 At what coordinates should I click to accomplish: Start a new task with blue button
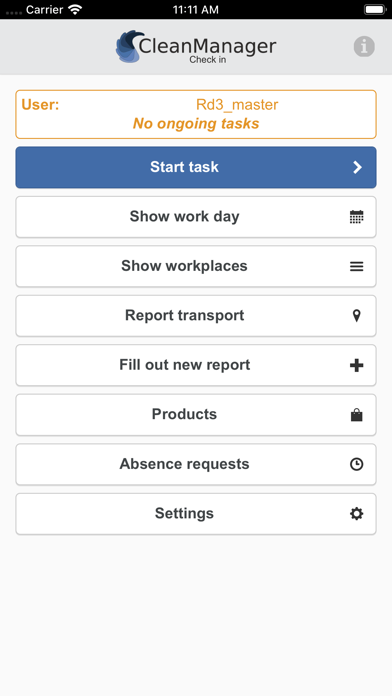[x=196, y=167]
